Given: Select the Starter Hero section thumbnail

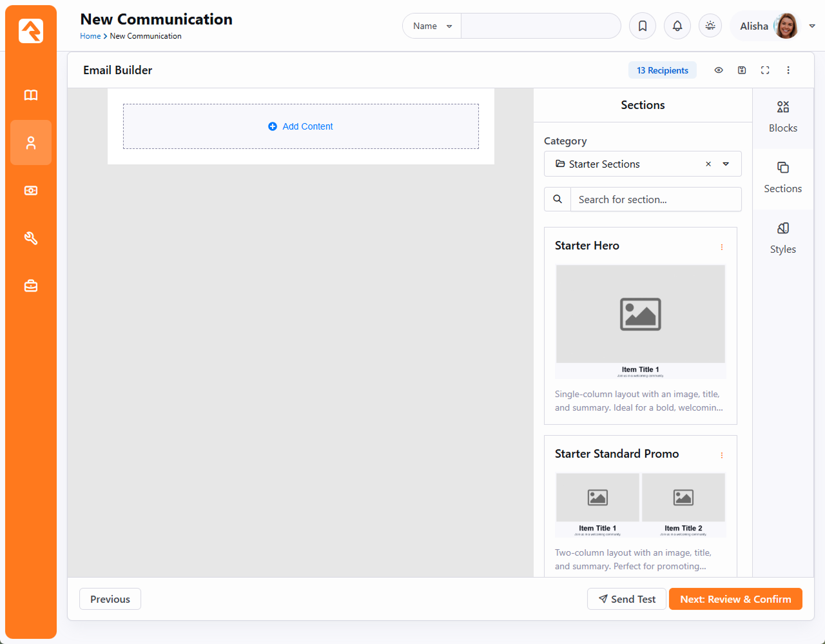Looking at the screenshot, I should pyautogui.click(x=640, y=321).
